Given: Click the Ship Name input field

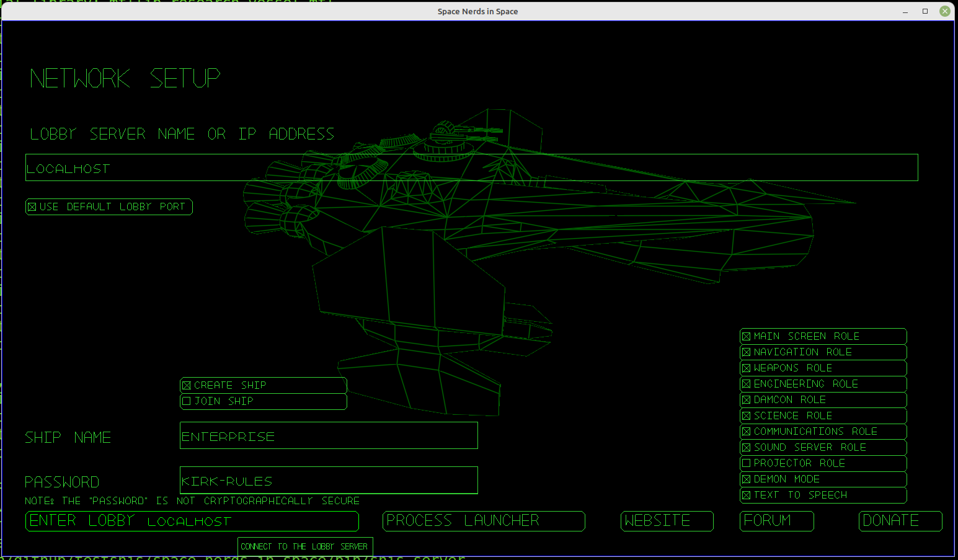Looking at the screenshot, I should click(x=329, y=435).
